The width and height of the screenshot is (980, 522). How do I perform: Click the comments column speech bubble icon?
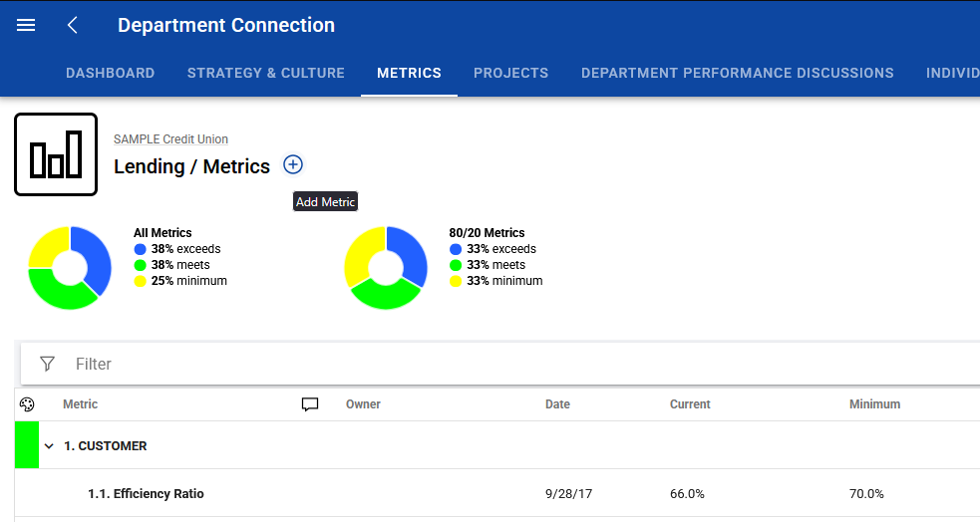pos(310,404)
